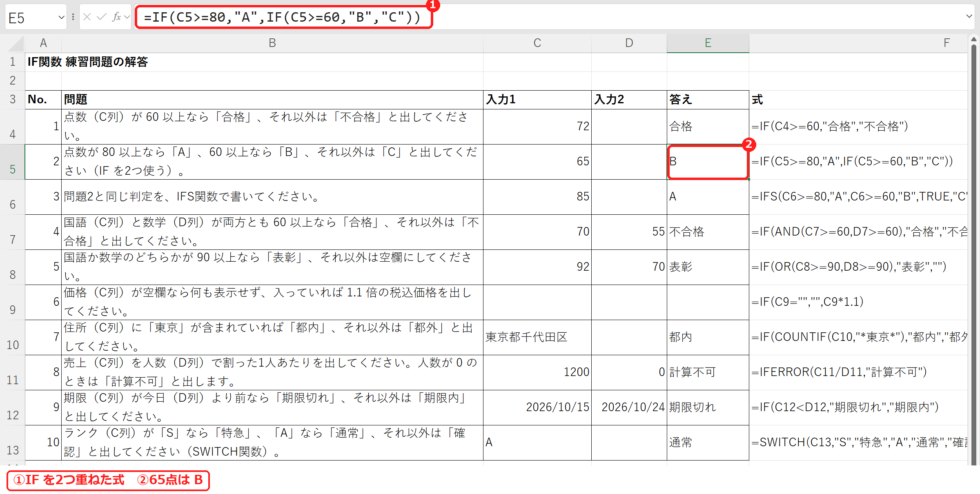Click the '問題' header cell
Screen dimensions: 980x494
(x=272, y=100)
